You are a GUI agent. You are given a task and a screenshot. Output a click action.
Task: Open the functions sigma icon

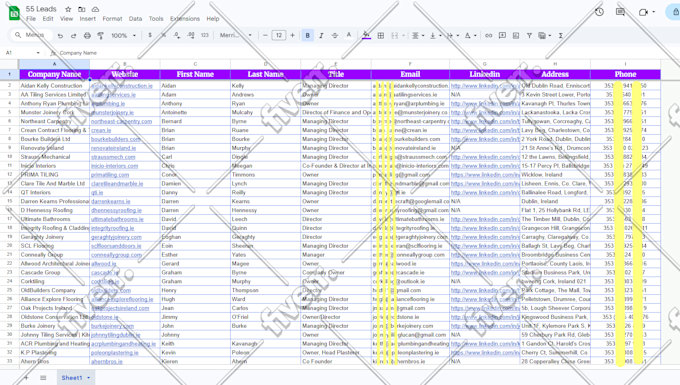click(561, 36)
